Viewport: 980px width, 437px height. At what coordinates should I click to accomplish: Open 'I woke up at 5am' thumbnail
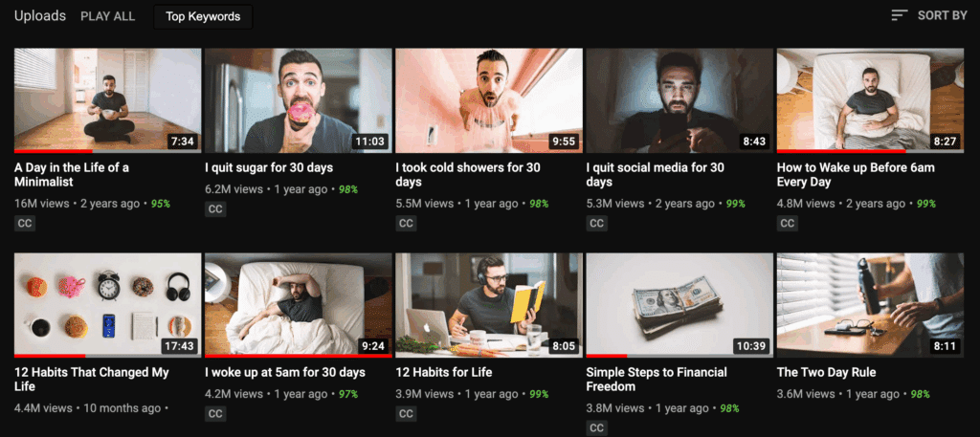pyautogui.click(x=299, y=305)
